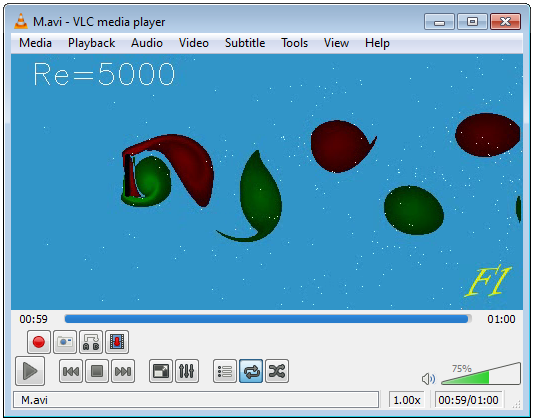
Task: Stop playback with the square button
Action: coord(97,371)
